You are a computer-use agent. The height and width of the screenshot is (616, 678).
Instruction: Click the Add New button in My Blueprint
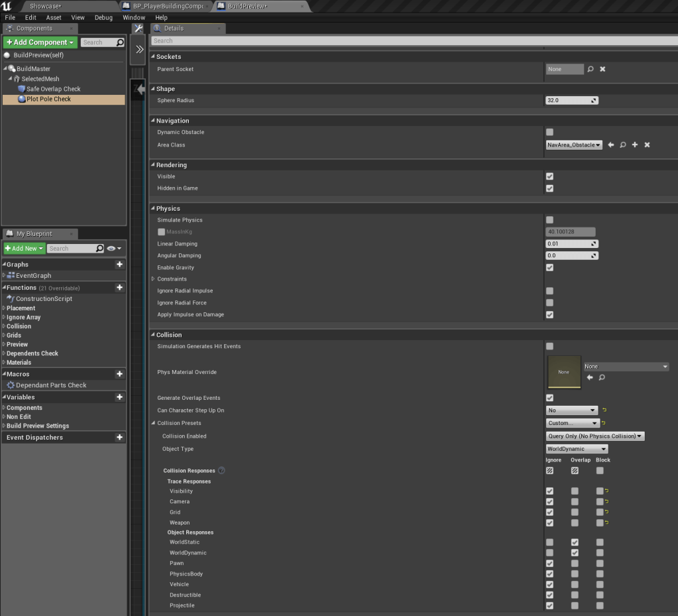click(25, 249)
